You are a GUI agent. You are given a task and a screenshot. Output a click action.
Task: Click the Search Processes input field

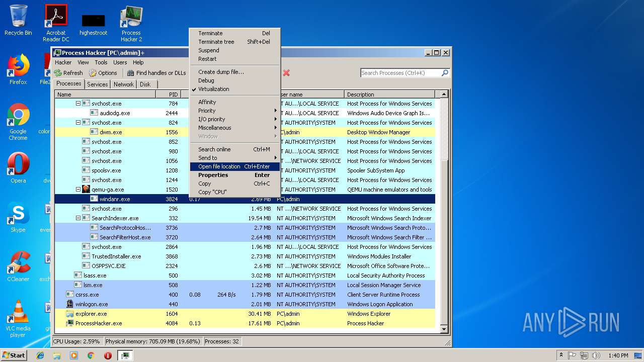click(x=400, y=73)
